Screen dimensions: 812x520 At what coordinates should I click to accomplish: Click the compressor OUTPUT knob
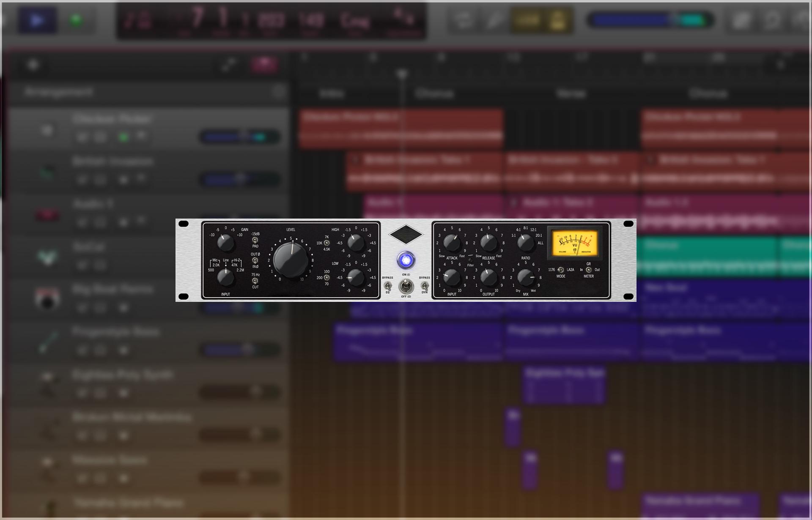tap(488, 278)
